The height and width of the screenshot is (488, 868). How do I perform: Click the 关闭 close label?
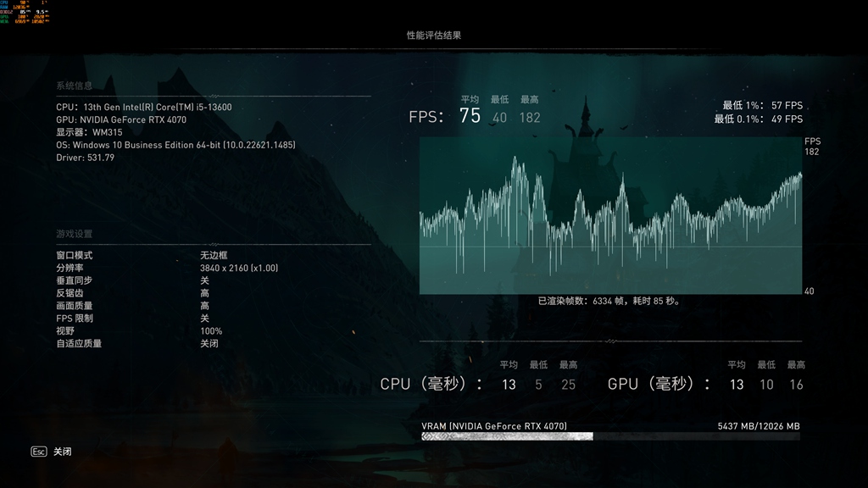[x=63, y=452]
